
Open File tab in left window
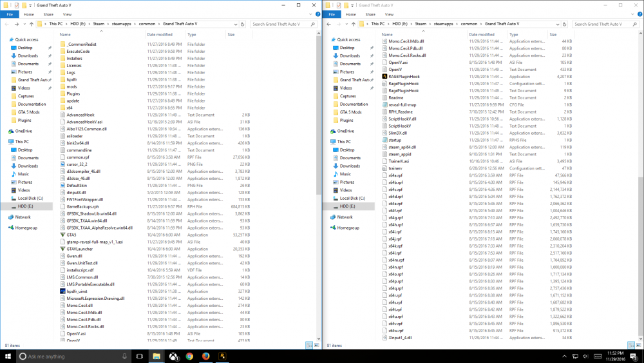[10, 14]
